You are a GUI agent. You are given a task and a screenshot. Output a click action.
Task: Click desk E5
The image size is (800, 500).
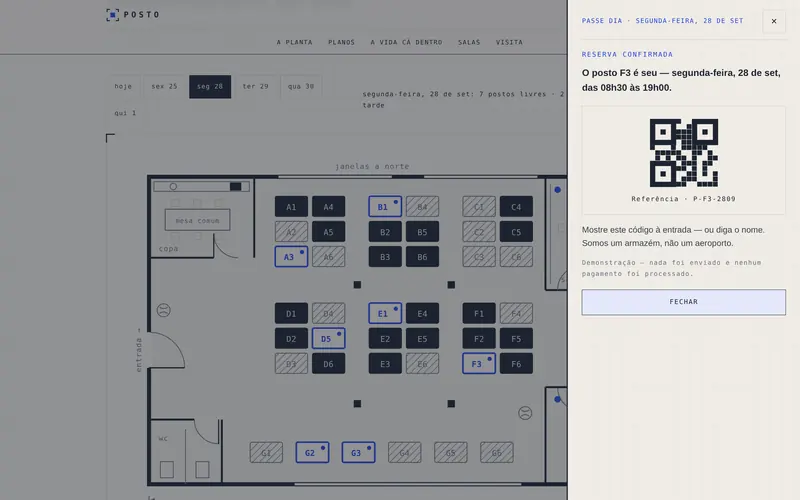click(422, 338)
